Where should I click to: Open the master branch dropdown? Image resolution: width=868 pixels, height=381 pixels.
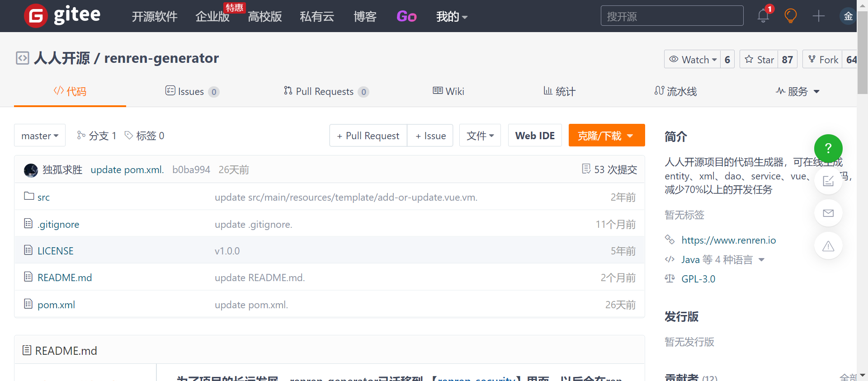[40, 136]
